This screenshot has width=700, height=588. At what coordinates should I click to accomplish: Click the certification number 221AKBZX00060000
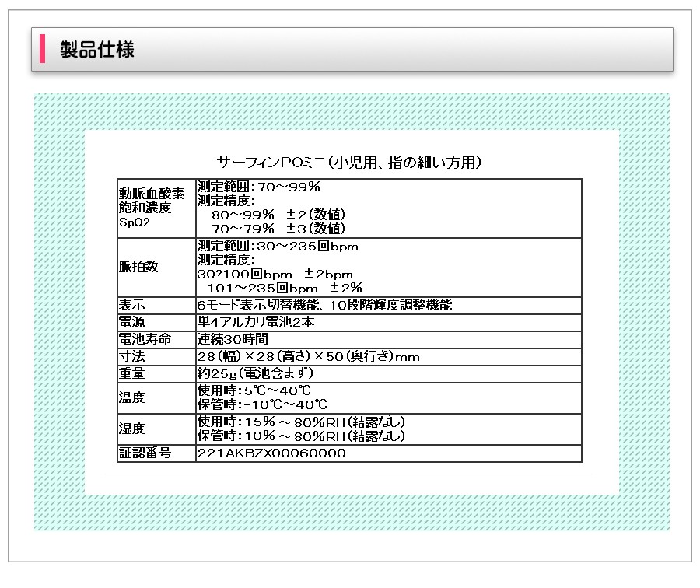tap(271, 453)
